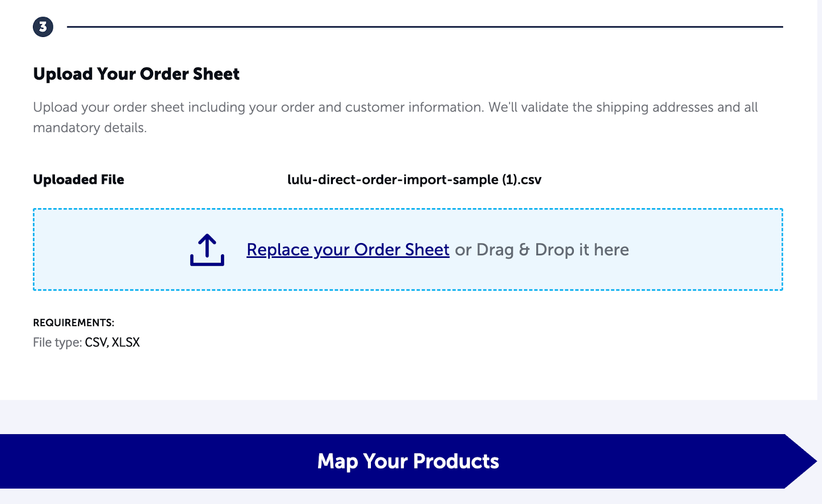Click the Upload Your Order Sheet heading
The width and height of the screenshot is (822, 504).
136,74
